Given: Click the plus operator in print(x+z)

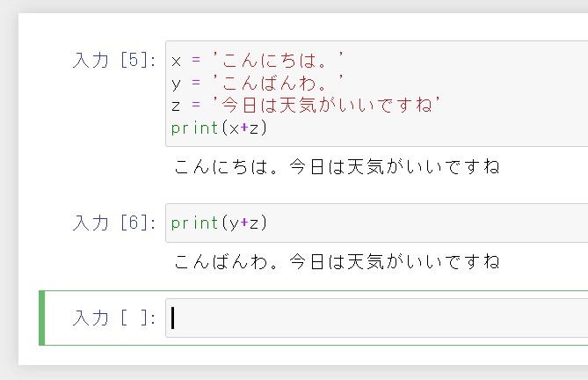Looking at the screenshot, I should pyautogui.click(x=244, y=128).
